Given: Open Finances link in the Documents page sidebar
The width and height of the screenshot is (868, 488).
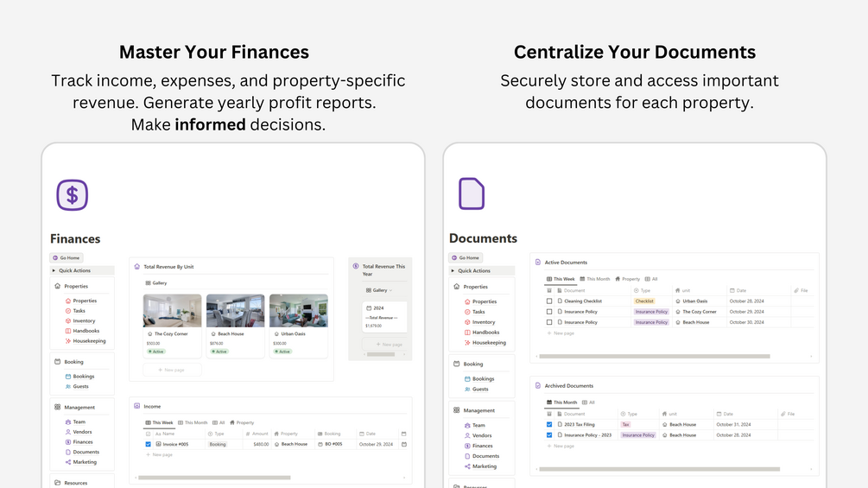Looking at the screenshot, I should coord(478,446).
